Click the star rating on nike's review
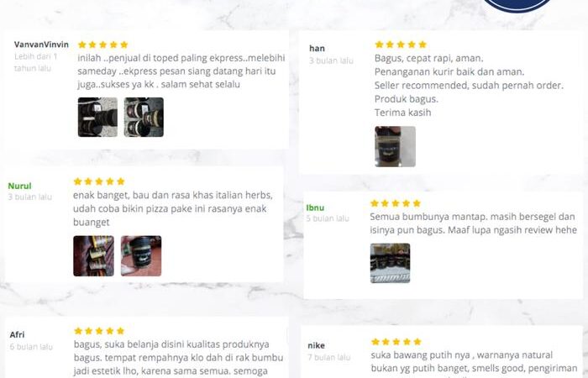588x378 pixels. coord(396,342)
